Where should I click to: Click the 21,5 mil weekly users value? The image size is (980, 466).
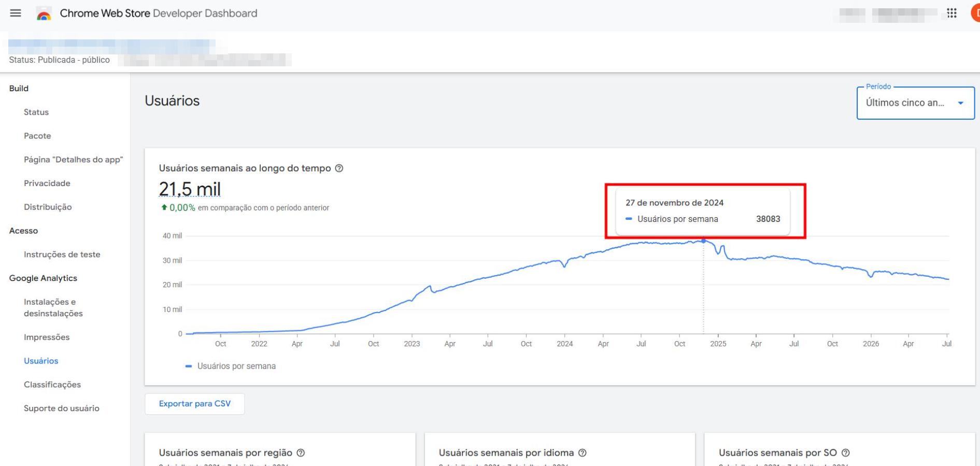(x=190, y=189)
